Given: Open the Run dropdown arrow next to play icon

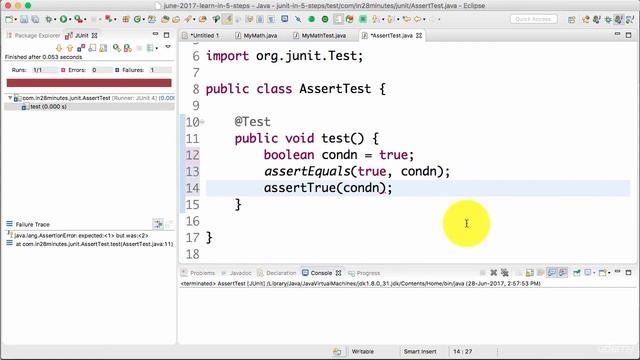Looking at the screenshot, I should [70, 20].
